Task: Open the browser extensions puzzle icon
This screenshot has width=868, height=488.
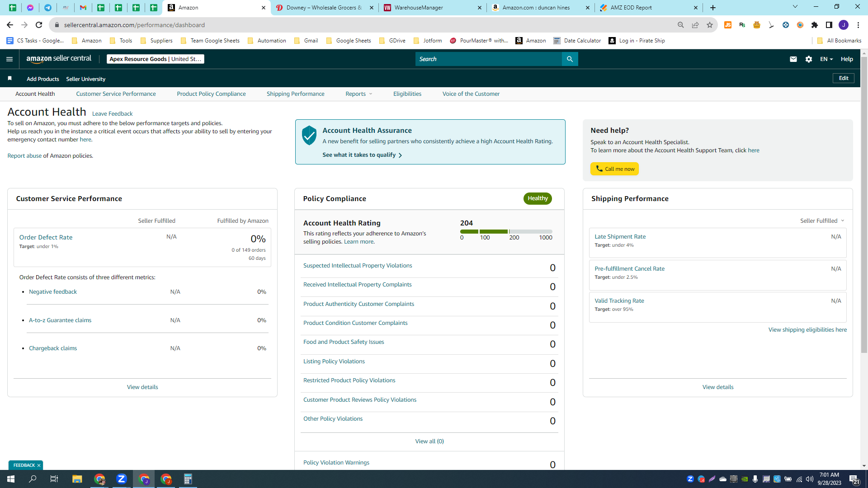Action: (x=815, y=25)
